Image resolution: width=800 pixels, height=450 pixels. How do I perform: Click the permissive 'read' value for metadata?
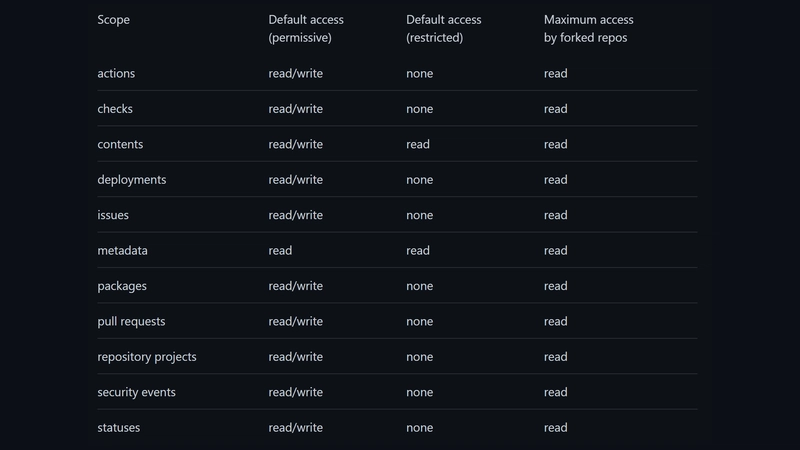280,251
